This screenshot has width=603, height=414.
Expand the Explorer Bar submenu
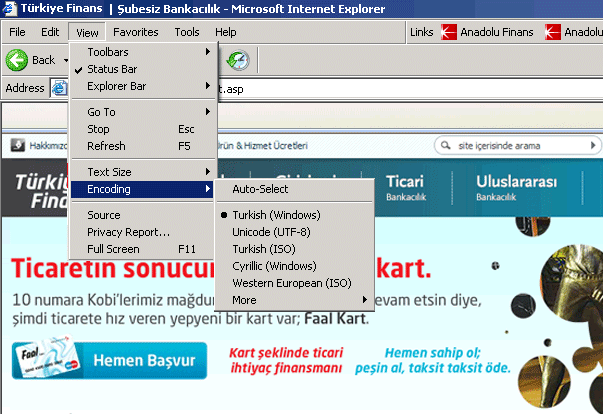(x=142, y=86)
